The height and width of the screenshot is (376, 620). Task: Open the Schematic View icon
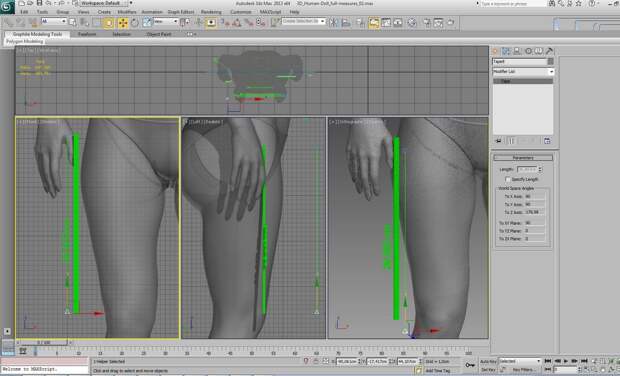coord(398,23)
